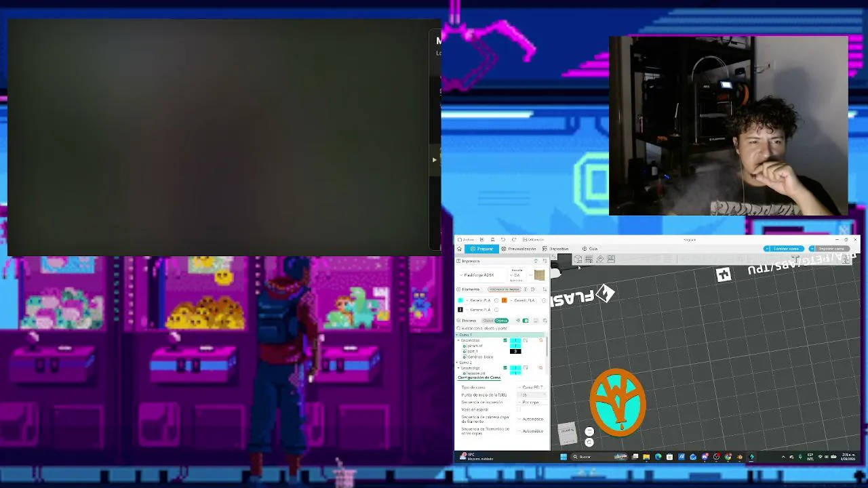Open Secuencia de primera capa de filamento dropdown
The height and width of the screenshot is (488, 868).
532,419
